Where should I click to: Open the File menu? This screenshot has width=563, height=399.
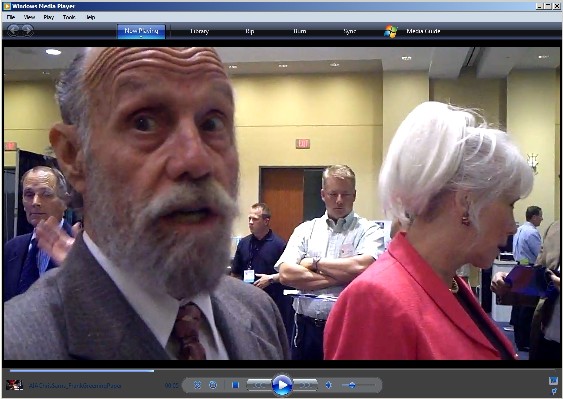(10, 17)
